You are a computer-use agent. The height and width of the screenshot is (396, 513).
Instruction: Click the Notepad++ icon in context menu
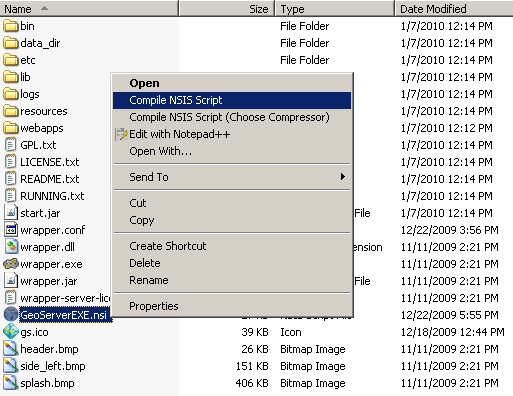point(121,134)
